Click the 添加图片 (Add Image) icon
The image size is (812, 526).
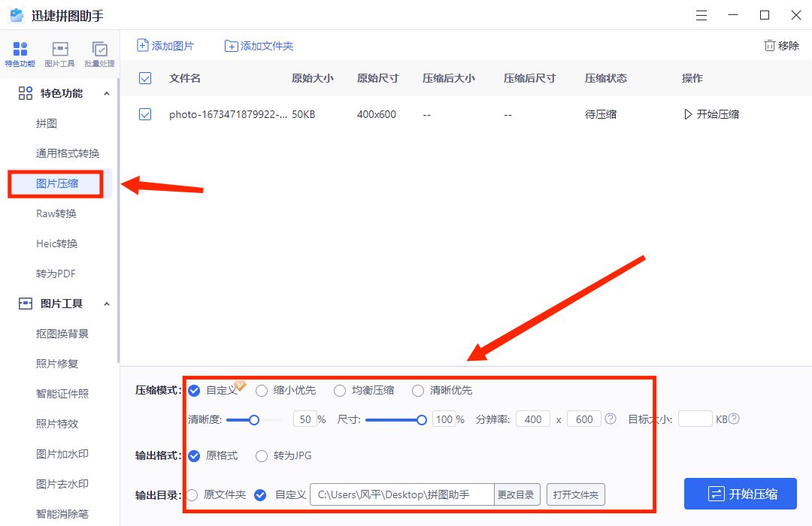[x=142, y=45]
